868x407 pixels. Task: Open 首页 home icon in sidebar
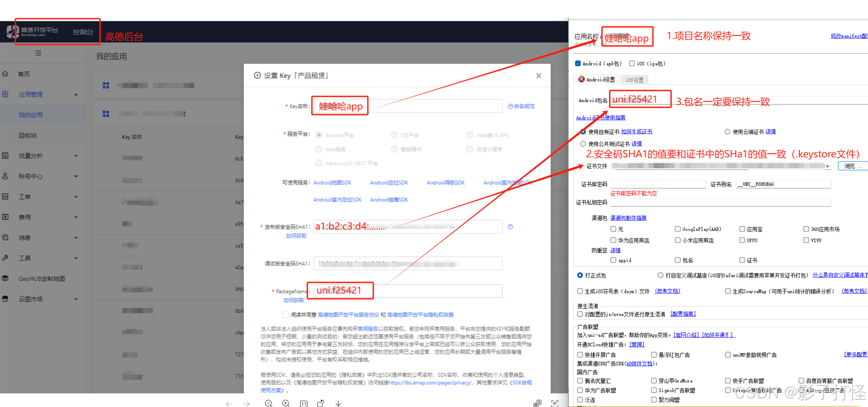(5, 74)
